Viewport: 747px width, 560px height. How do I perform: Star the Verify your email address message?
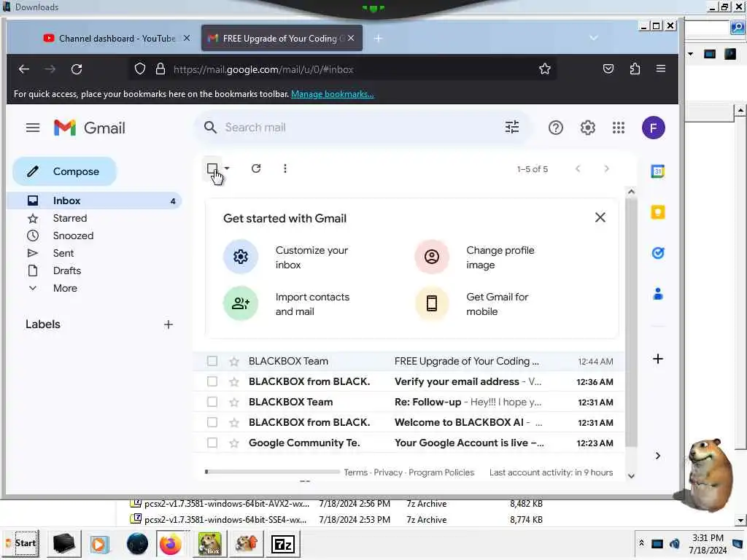tap(234, 382)
